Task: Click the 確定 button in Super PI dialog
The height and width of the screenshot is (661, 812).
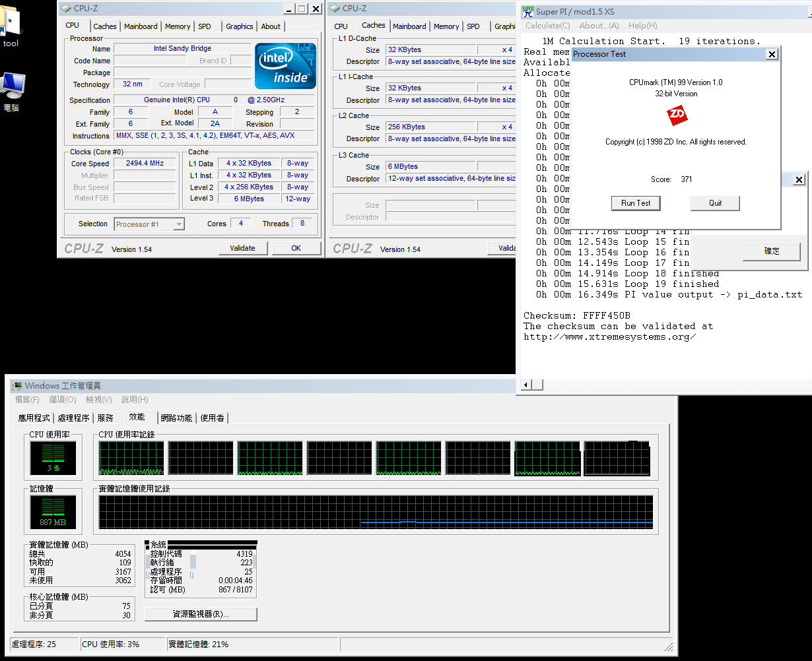Action: click(772, 251)
